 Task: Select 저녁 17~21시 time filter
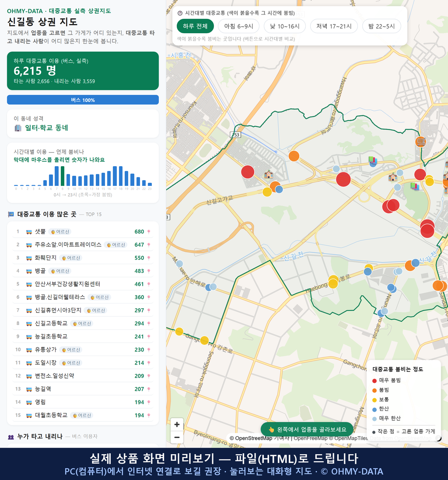[x=334, y=26]
